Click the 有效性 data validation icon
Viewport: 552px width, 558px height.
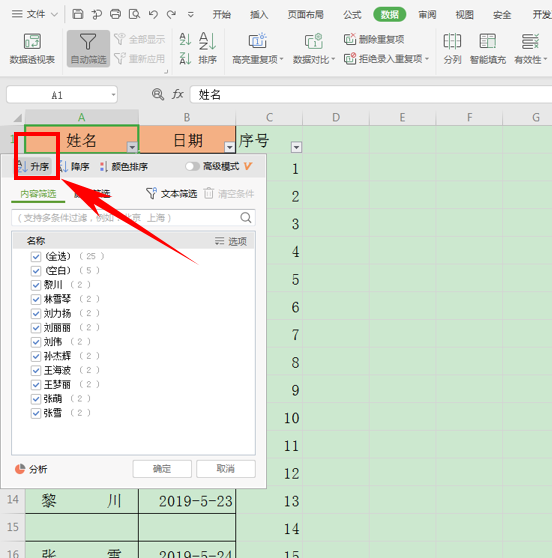[x=530, y=41]
